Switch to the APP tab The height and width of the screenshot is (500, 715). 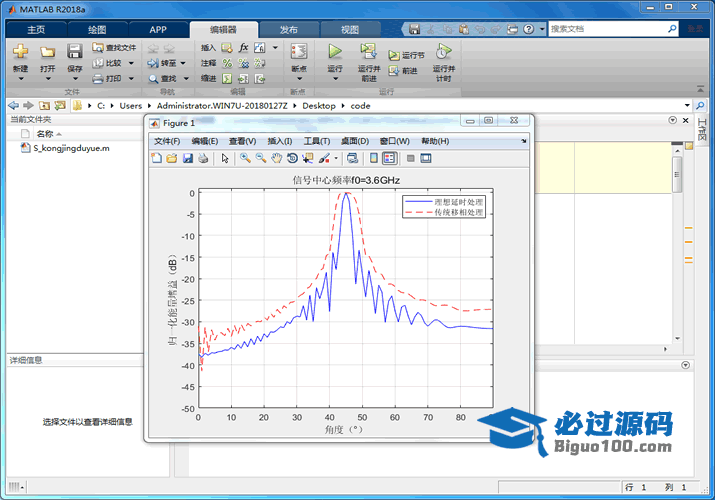[158, 30]
